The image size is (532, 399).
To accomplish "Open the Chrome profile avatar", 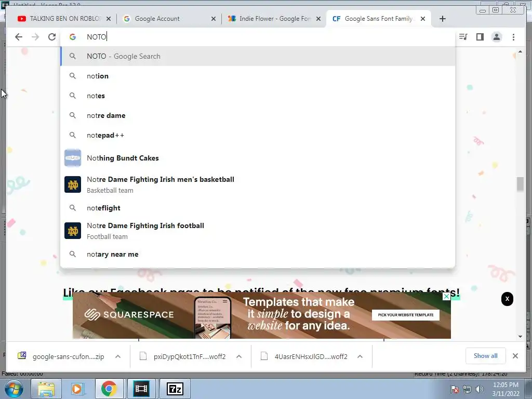I will (x=497, y=37).
